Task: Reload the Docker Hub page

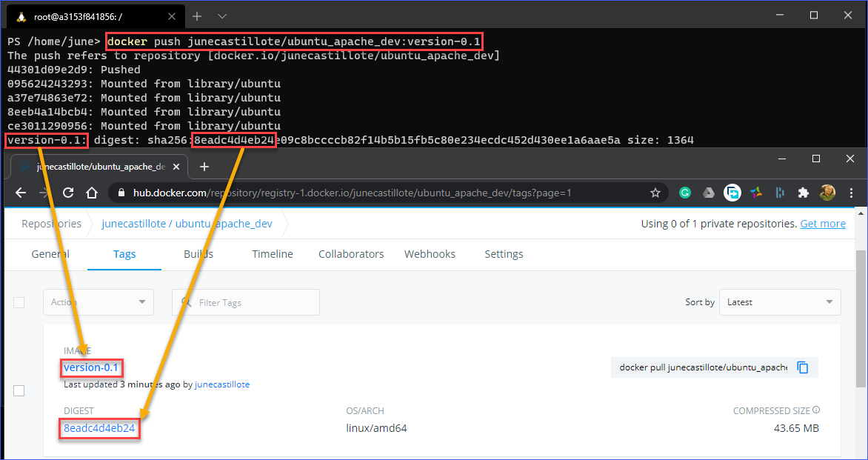Action: [x=68, y=193]
